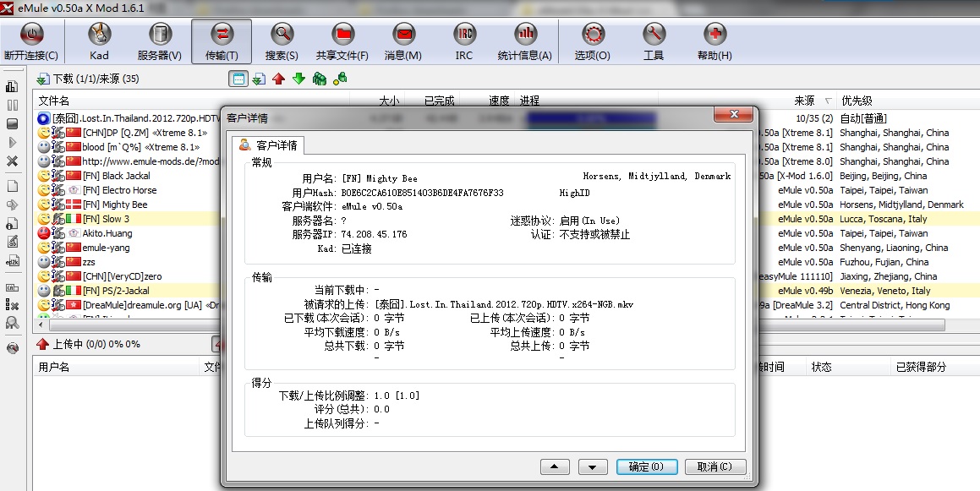This screenshot has width=980, height=491.
Task: Click the Disconnect (断开连接) toolbar button
Action: (31, 42)
